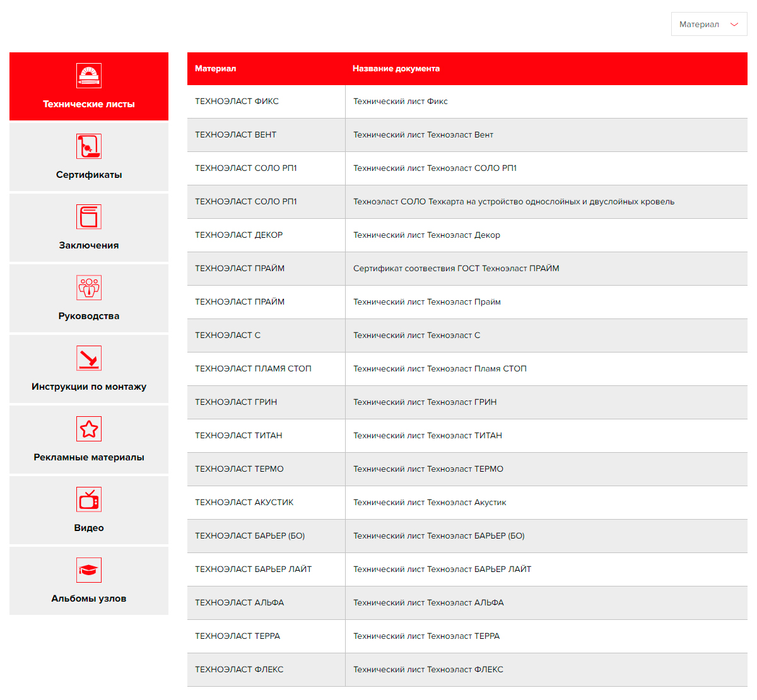This screenshot has width=757, height=700.
Task: Open Технический лист Техноэласт ТЕРРА
Action: (x=426, y=636)
